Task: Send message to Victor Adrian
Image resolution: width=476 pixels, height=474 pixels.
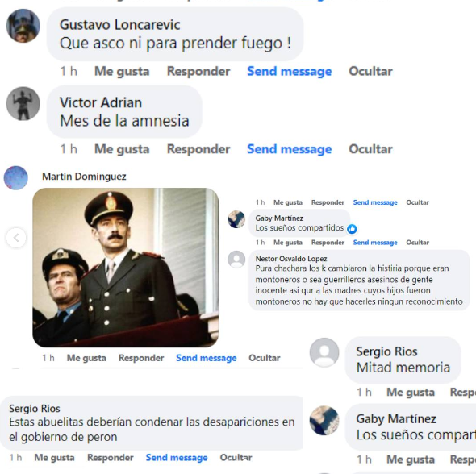Action: [x=290, y=149]
